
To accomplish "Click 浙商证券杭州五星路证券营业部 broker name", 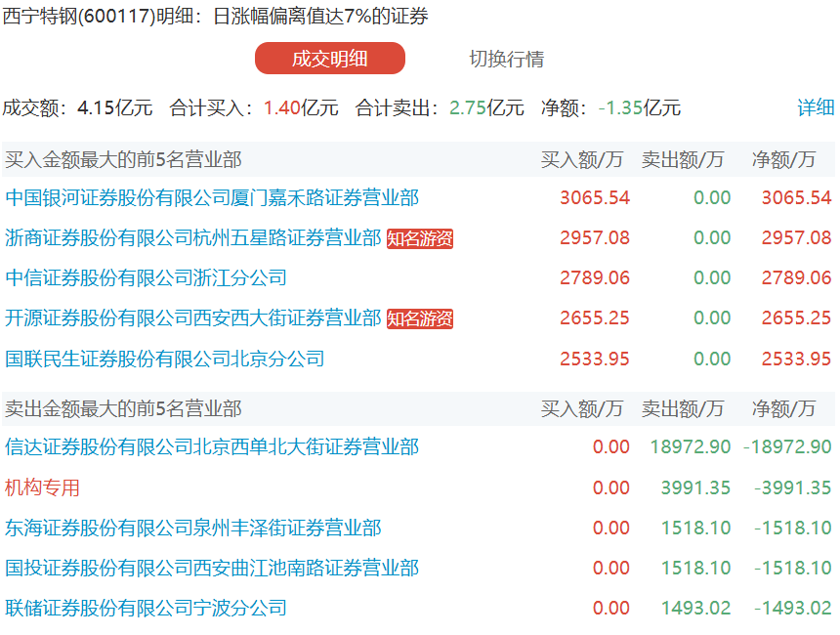I will click(192, 238).
